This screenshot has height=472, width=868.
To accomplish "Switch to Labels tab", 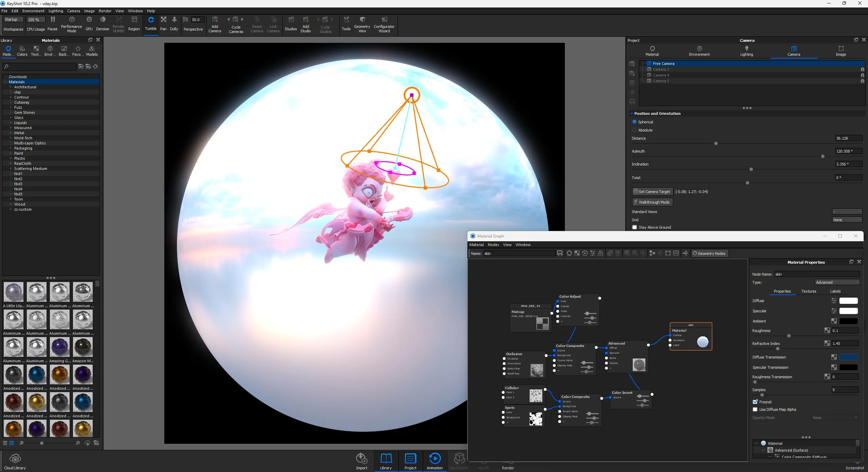I will (835, 291).
